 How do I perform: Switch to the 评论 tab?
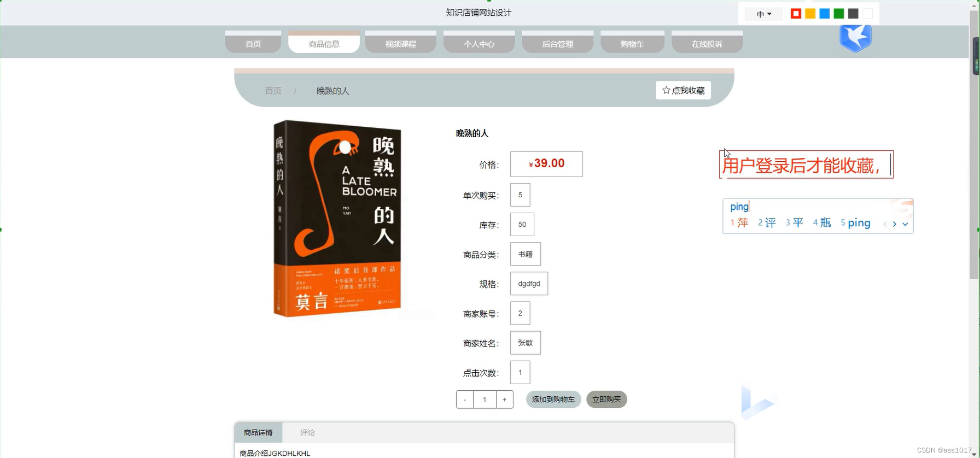(x=307, y=432)
